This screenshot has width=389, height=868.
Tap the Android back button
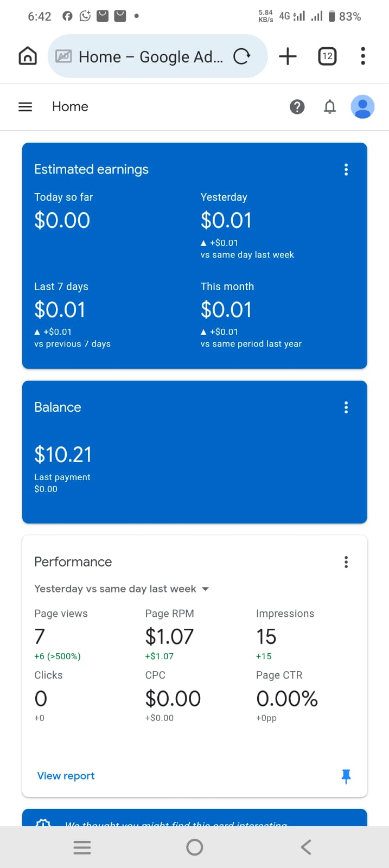[x=306, y=847]
